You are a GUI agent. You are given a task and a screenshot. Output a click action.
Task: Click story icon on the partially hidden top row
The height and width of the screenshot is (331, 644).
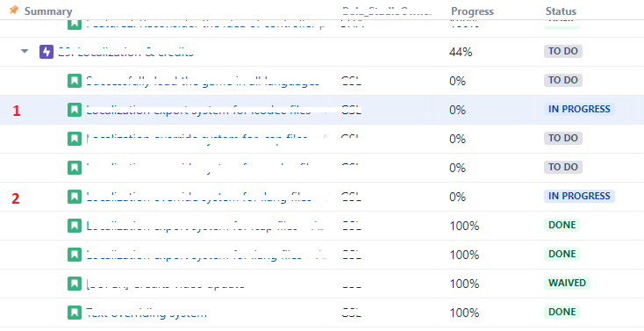[75, 25]
